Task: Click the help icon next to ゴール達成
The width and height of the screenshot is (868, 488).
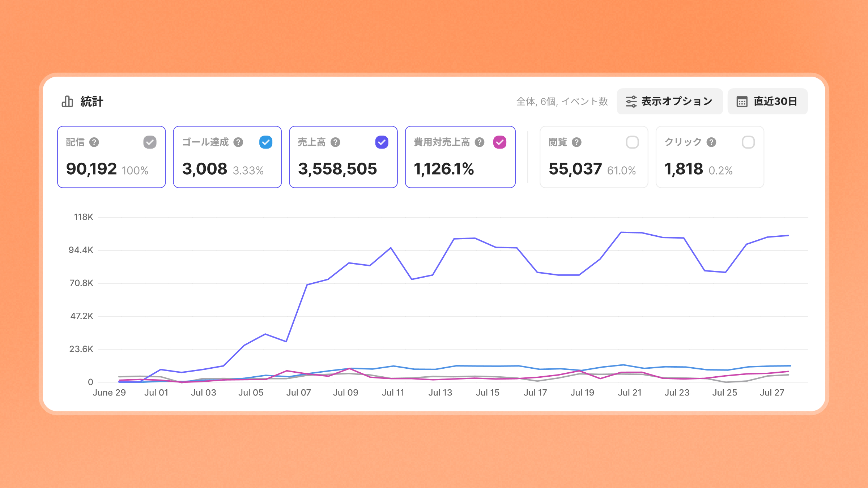Action: [238, 142]
